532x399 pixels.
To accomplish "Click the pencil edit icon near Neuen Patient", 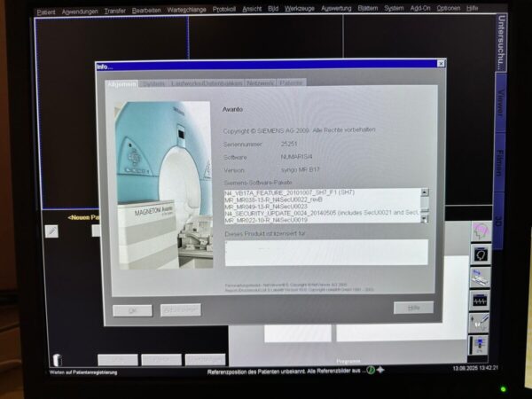I will (52, 231).
